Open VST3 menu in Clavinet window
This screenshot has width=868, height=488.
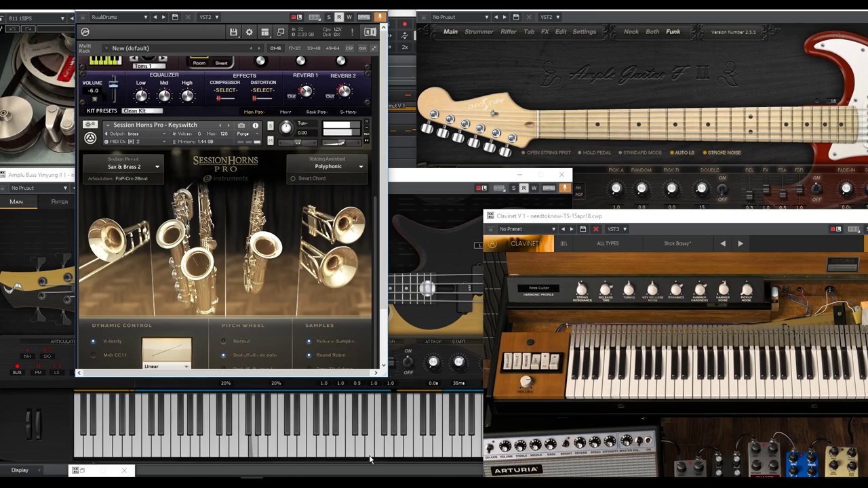click(616, 229)
